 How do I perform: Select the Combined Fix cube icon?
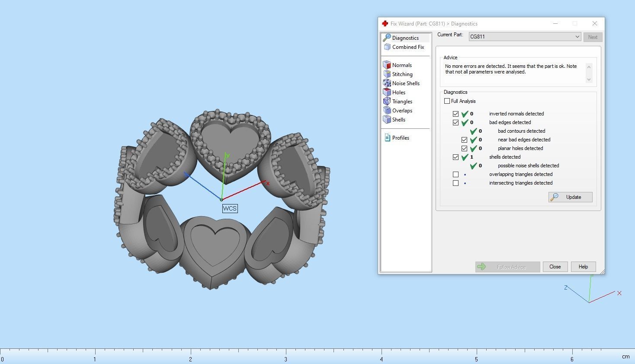pos(387,47)
